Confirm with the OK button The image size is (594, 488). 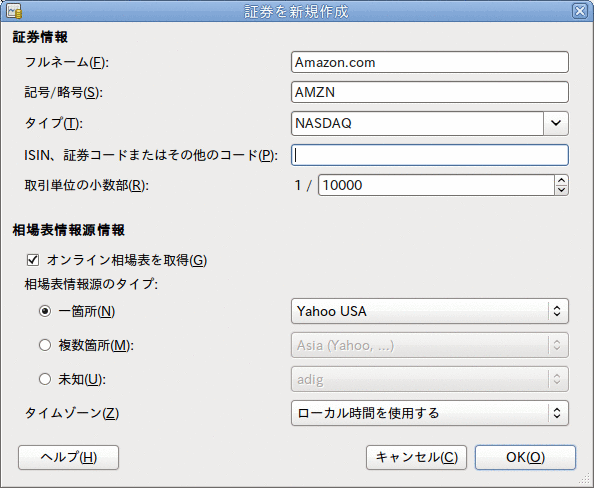click(x=525, y=457)
